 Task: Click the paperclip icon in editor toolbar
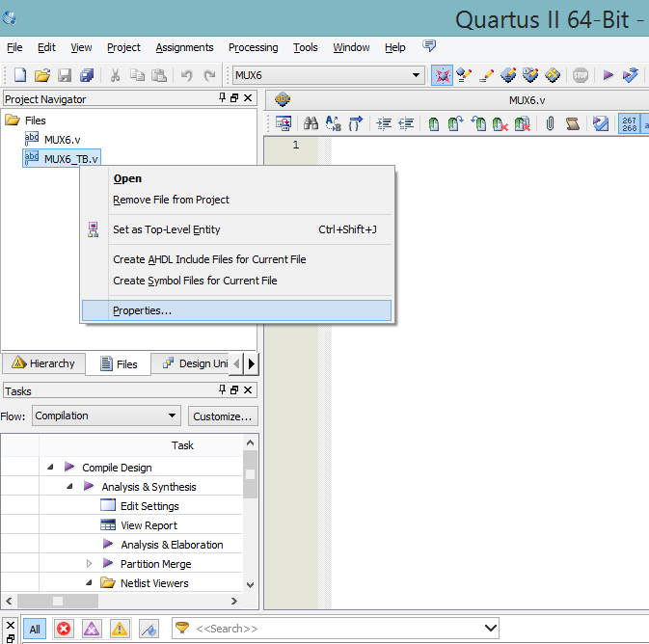point(550,123)
